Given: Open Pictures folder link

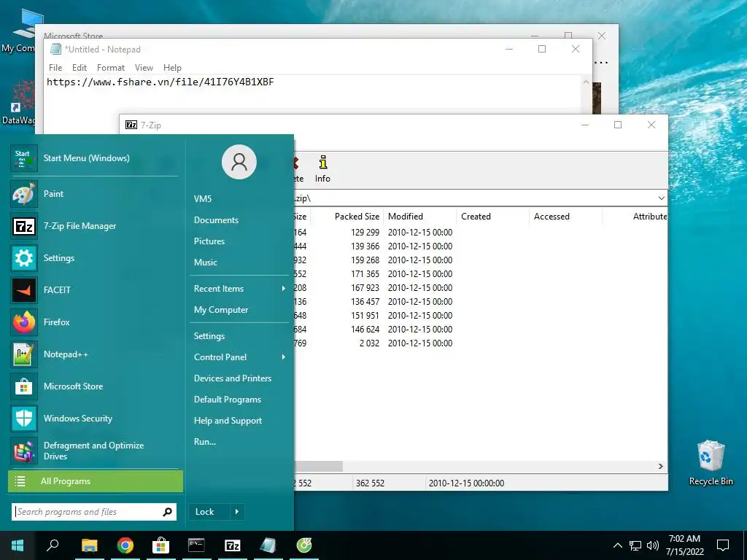Looking at the screenshot, I should pos(209,241).
